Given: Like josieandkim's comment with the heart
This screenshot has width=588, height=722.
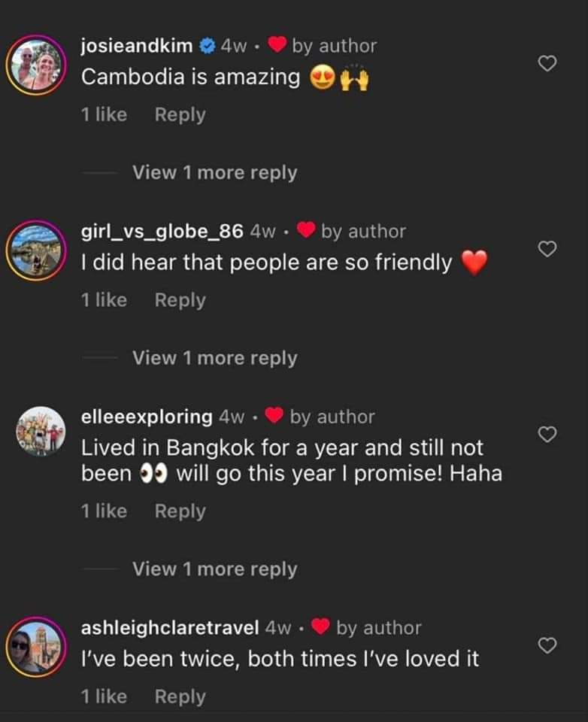Looking at the screenshot, I should [548, 64].
